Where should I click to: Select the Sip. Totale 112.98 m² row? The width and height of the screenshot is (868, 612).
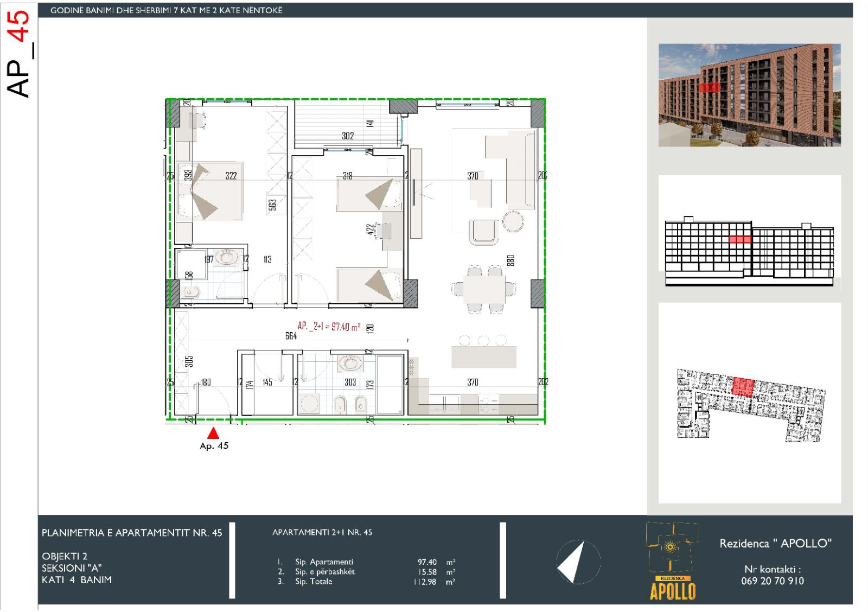point(366,582)
